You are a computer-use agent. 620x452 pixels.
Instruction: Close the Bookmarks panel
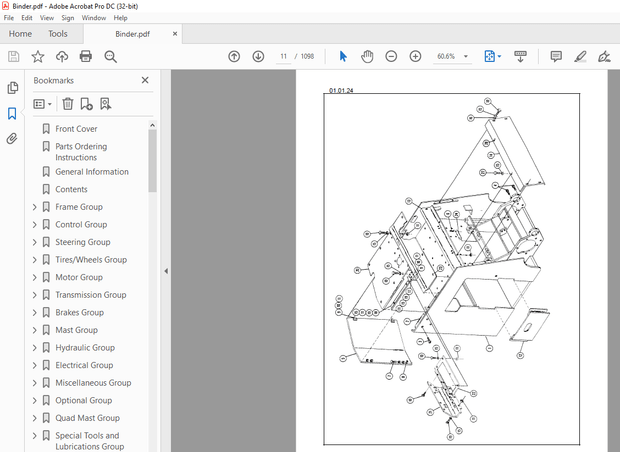pos(145,80)
